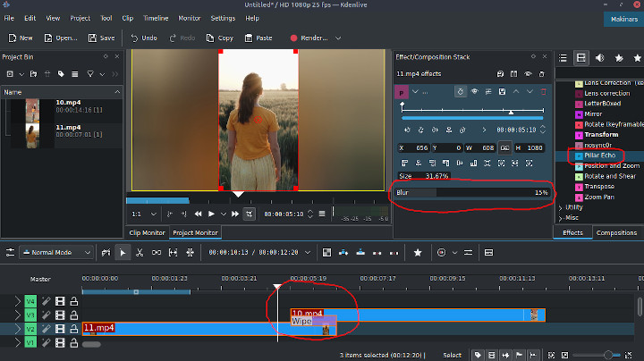This screenshot has height=361, width=644.
Task: Adjust the Blur slider
Action: pos(472,192)
